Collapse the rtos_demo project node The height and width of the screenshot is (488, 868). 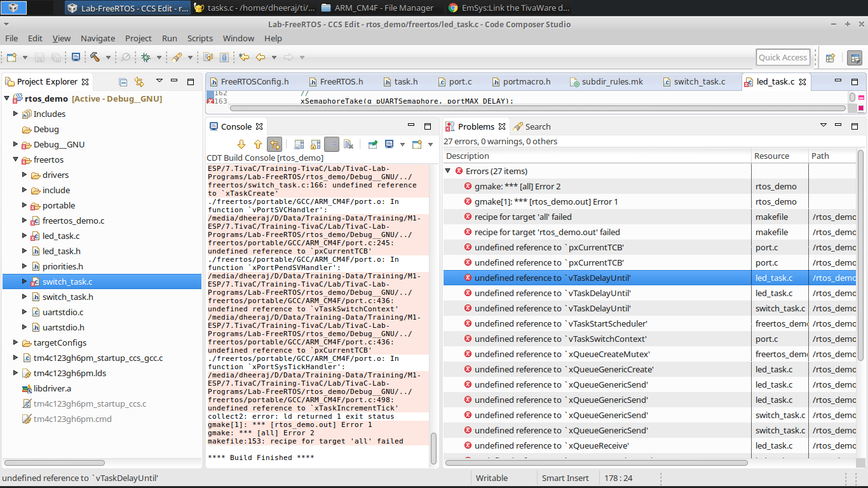pos(8,98)
